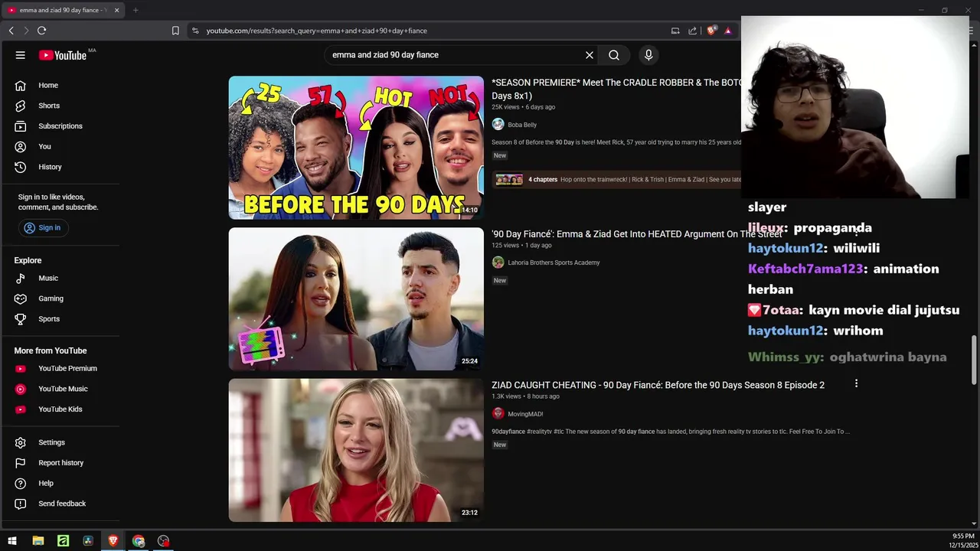Image resolution: width=980 pixels, height=551 pixels.
Task: Open more options for ZIAD CAUGHT CHEATING video
Action: (856, 383)
